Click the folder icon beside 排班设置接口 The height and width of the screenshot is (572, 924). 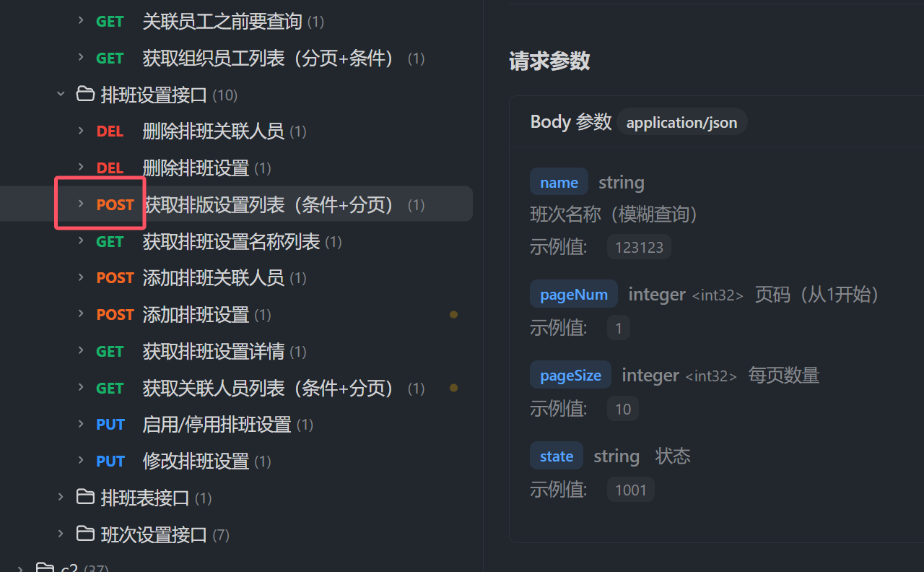click(x=85, y=95)
